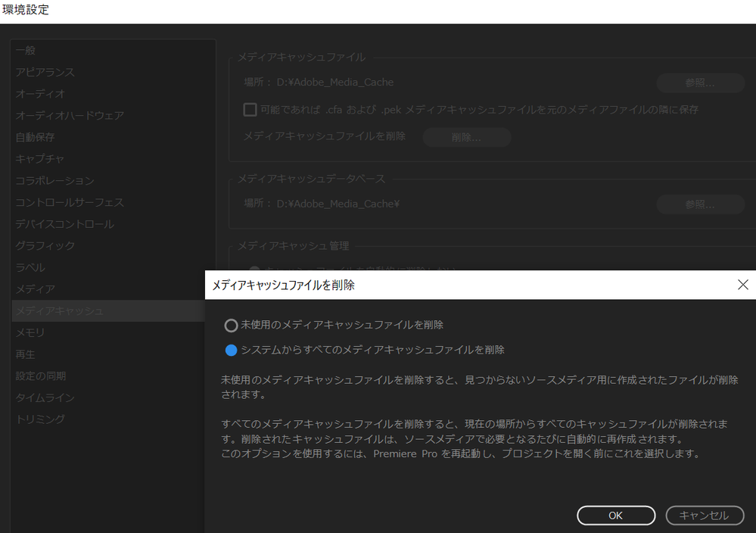Viewport: 756px width, 533px height.
Task: Open 参照 to change media cache file location
Action: tap(699, 82)
